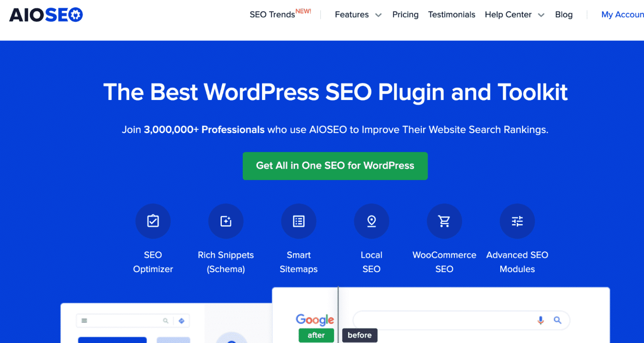Click Get All in One SEO for WordPress
The width and height of the screenshot is (644, 343).
335,166
